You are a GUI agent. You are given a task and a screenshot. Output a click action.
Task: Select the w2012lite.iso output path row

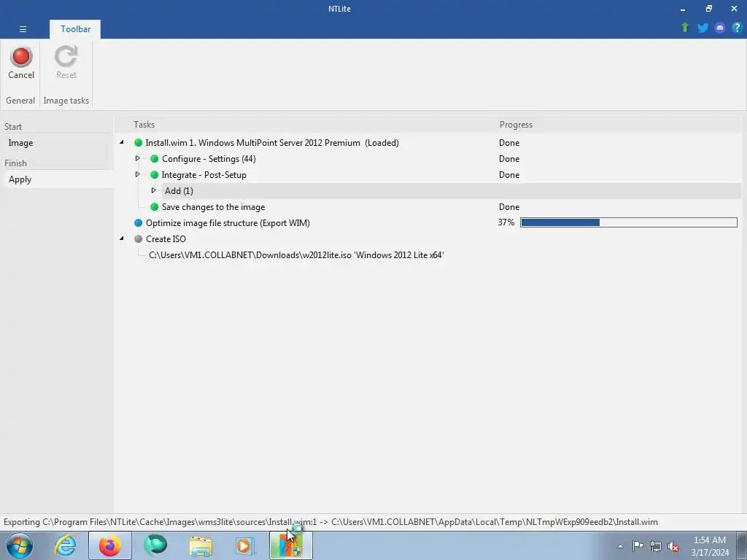click(x=296, y=255)
